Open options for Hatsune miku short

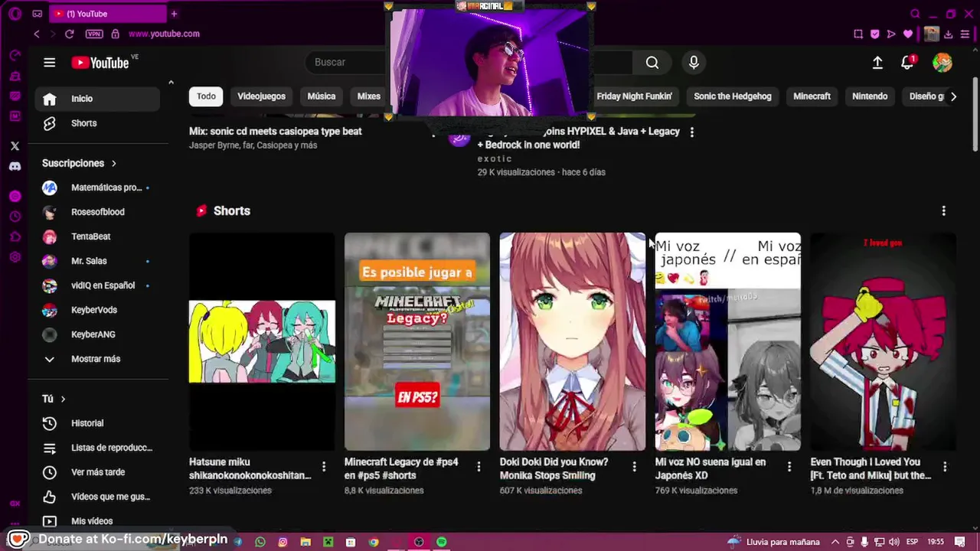[324, 466]
